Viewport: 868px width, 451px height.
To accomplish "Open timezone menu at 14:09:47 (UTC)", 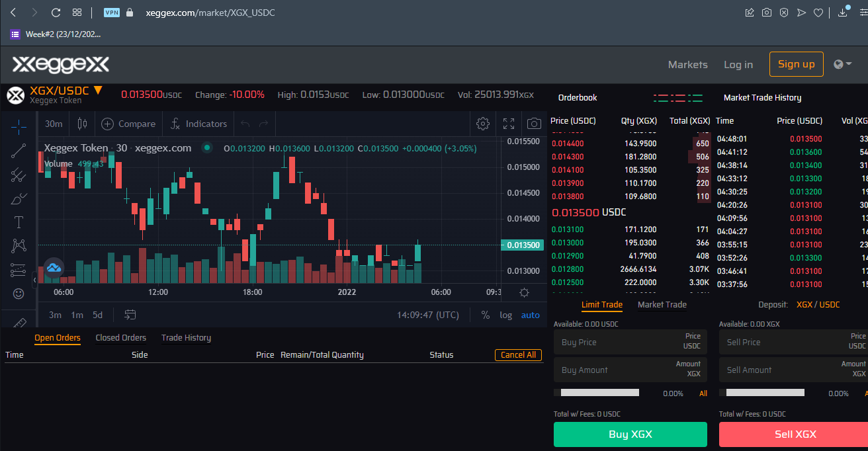I will click(x=428, y=315).
